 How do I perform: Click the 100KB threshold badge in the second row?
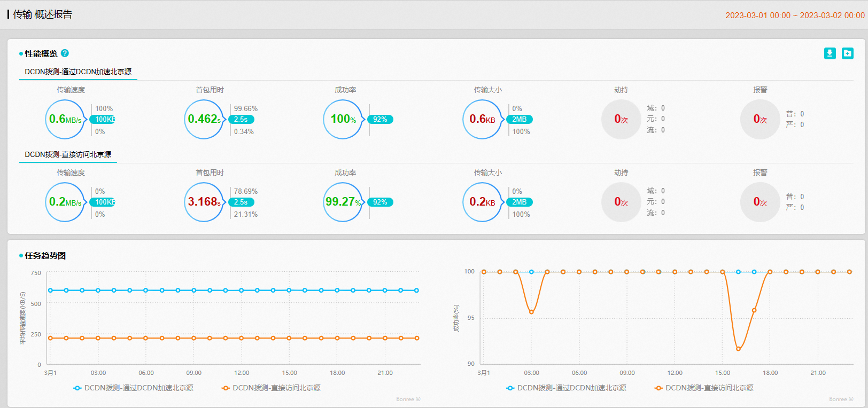tap(103, 202)
